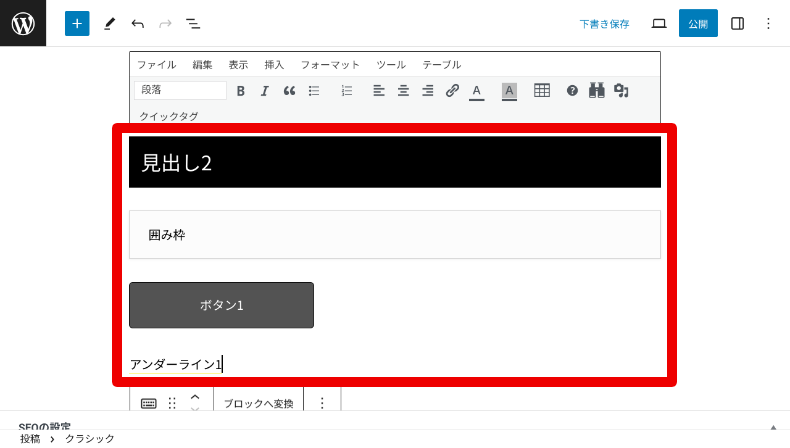Redo the undone change
The height and width of the screenshot is (448, 790).
click(x=165, y=24)
